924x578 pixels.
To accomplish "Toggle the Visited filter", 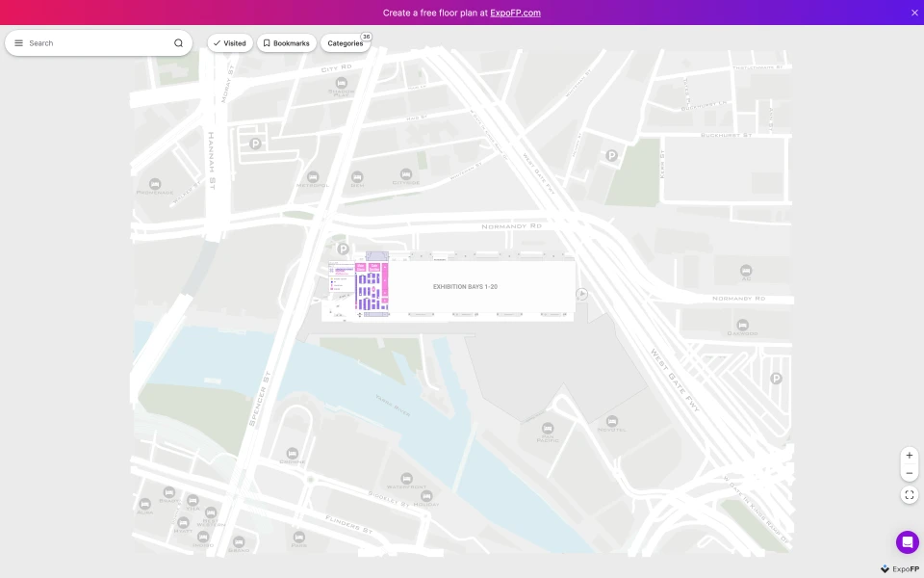I will pyautogui.click(x=230, y=43).
